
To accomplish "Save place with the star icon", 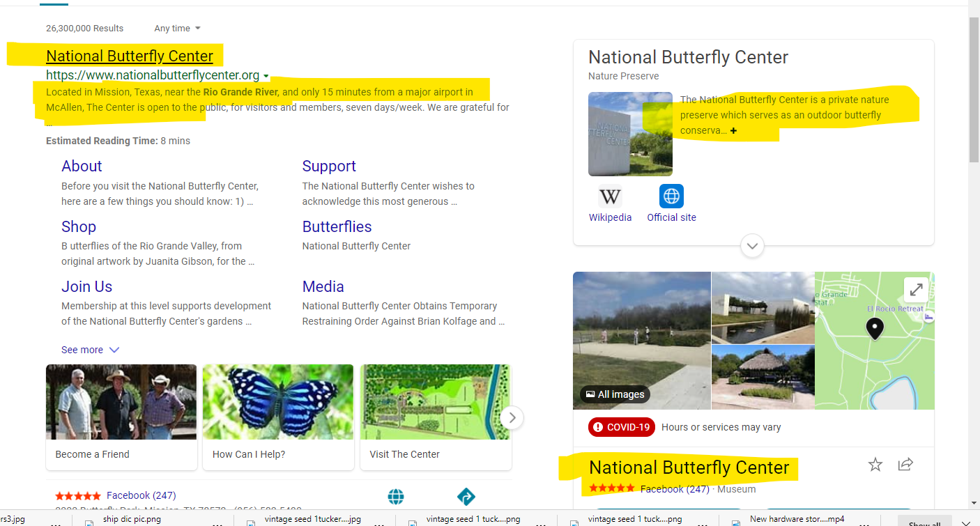I will pyautogui.click(x=875, y=465).
